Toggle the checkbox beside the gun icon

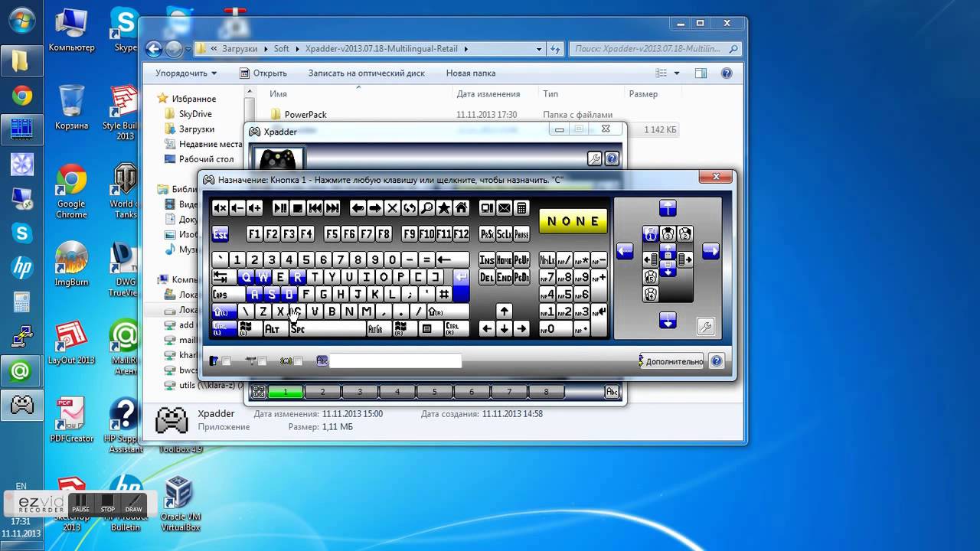click(262, 361)
